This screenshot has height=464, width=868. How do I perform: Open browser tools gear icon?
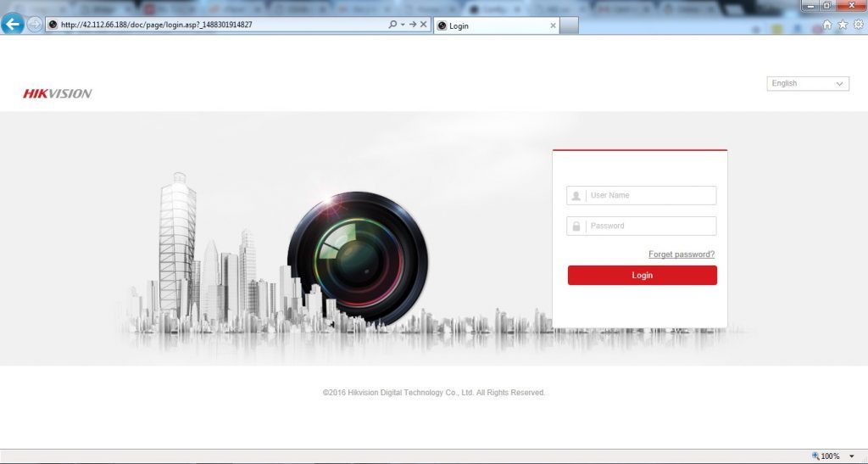click(859, 25)
